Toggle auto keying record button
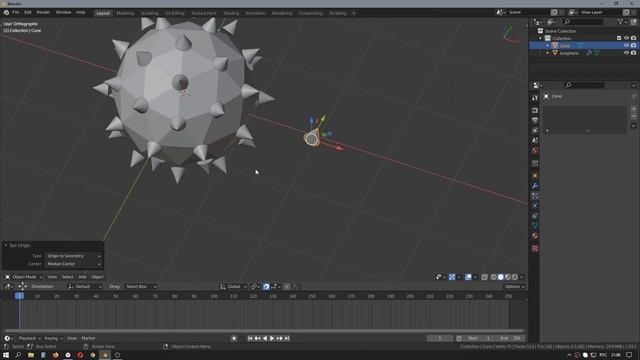The width and height of the screenshot is (640, 360). 234,338
